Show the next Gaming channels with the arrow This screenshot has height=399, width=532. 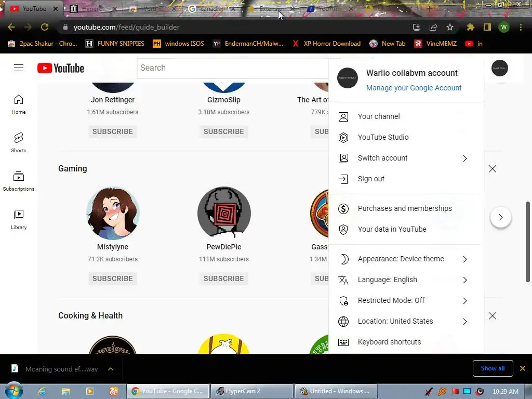pyautogui.click(x=500, y=217)
